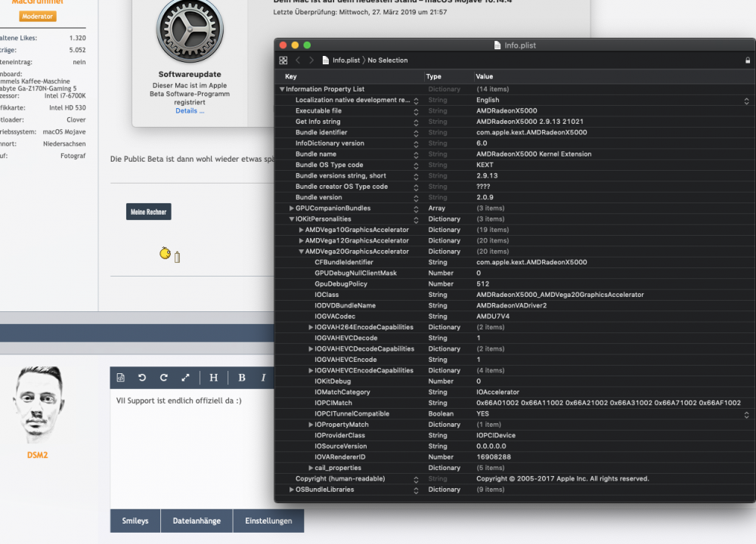Apply bold formatting in editor

point(242,378)
